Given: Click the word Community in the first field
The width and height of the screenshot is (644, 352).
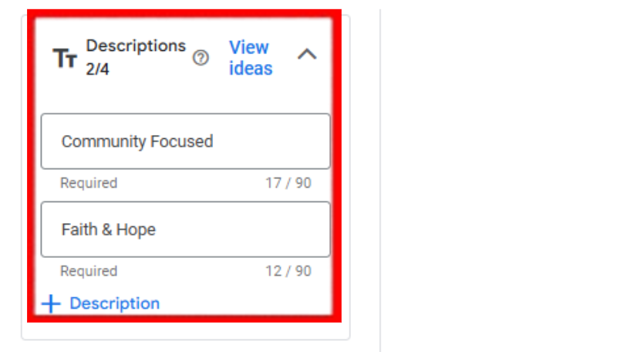Looking at the screenshot, I should (103, 141).
